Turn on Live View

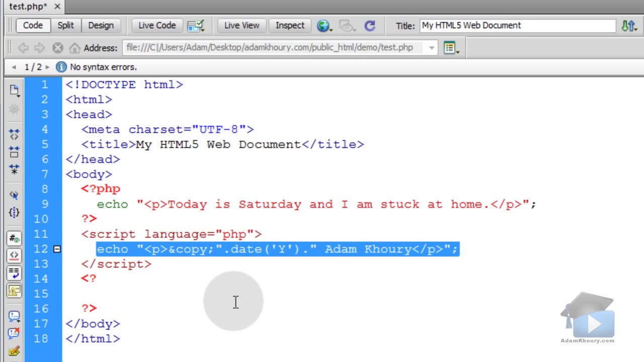pos(242,25)
